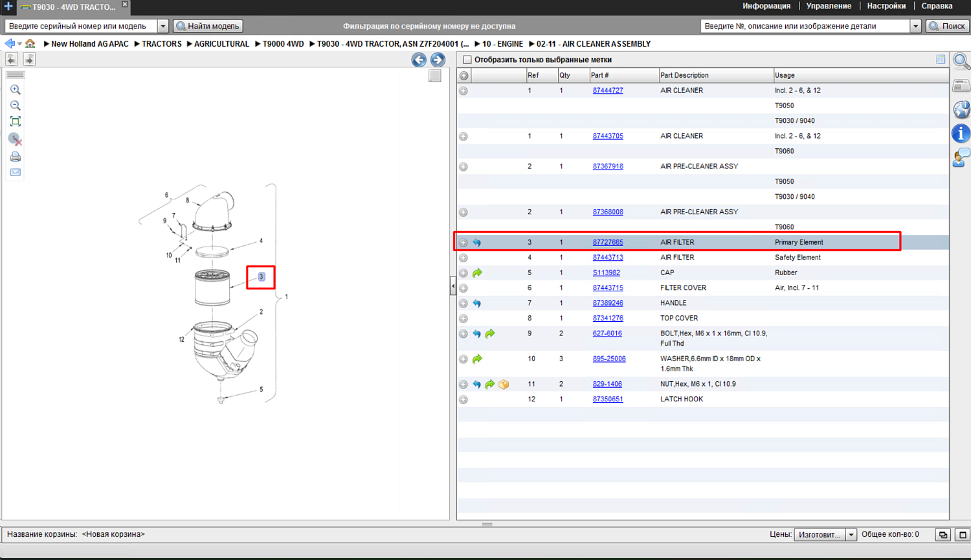Click the table column layout icon above Usage
The image size is (971, 560).
click(x=941, y=60)
